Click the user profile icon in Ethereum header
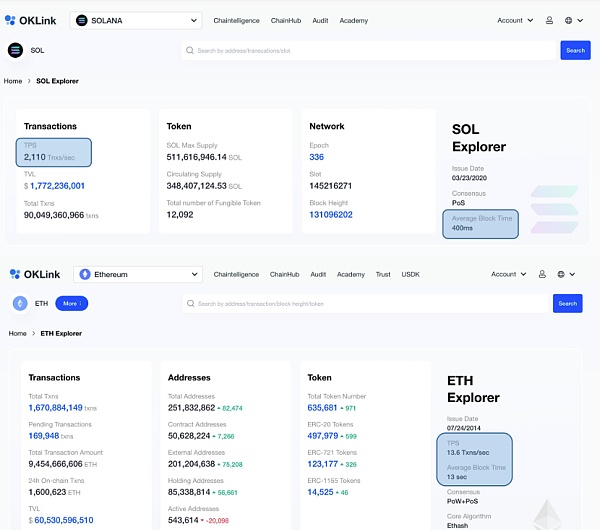This screenshot has width=600, height=532. coord(543,274)
